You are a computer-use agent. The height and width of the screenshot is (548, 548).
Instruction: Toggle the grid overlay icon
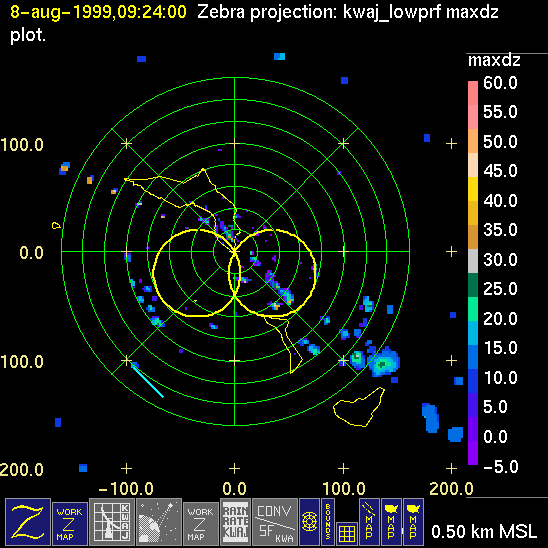click(x=347, y=533)
